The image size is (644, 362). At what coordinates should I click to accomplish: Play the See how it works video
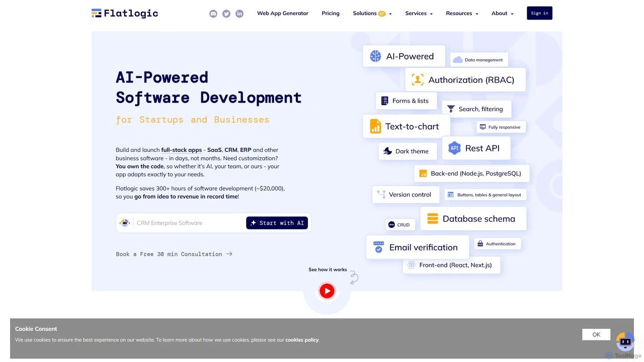point(327,291)
